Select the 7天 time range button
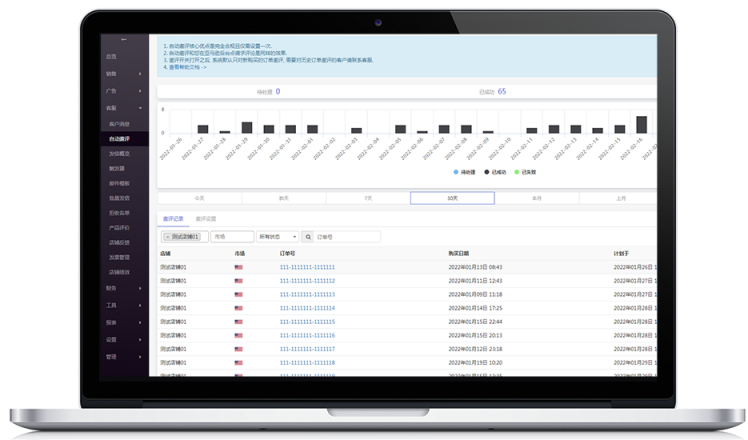 click(369, 198)
